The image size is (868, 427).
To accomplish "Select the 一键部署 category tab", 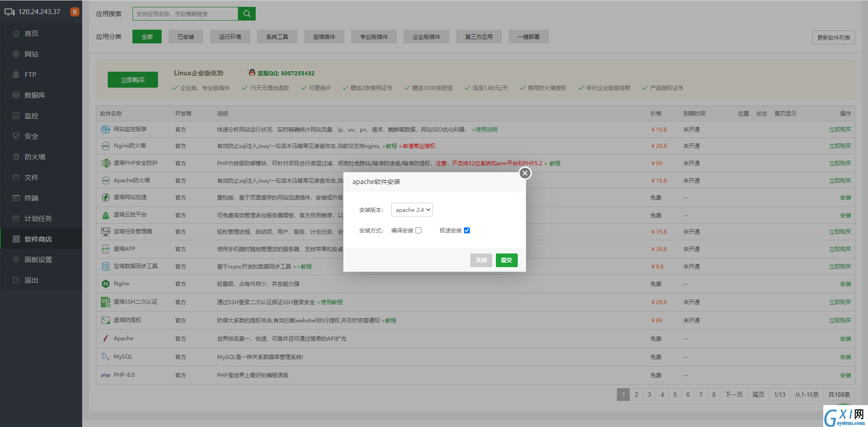I will coord(529,37).
